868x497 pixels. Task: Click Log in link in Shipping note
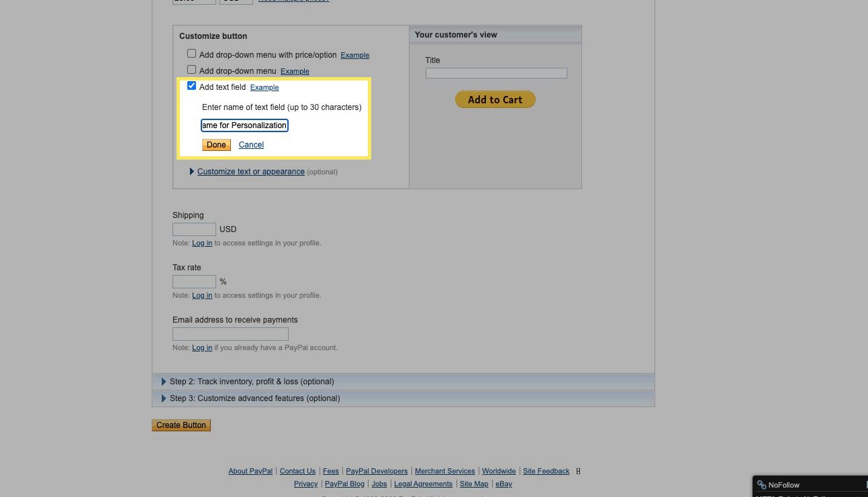click(x=202, y=243)
